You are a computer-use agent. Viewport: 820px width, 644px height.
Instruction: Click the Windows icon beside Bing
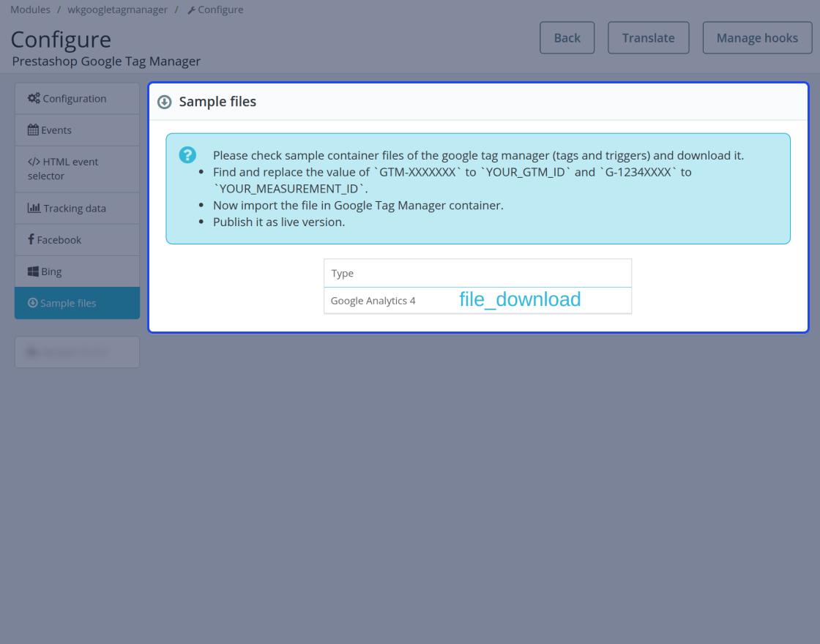tap(33, 272)
